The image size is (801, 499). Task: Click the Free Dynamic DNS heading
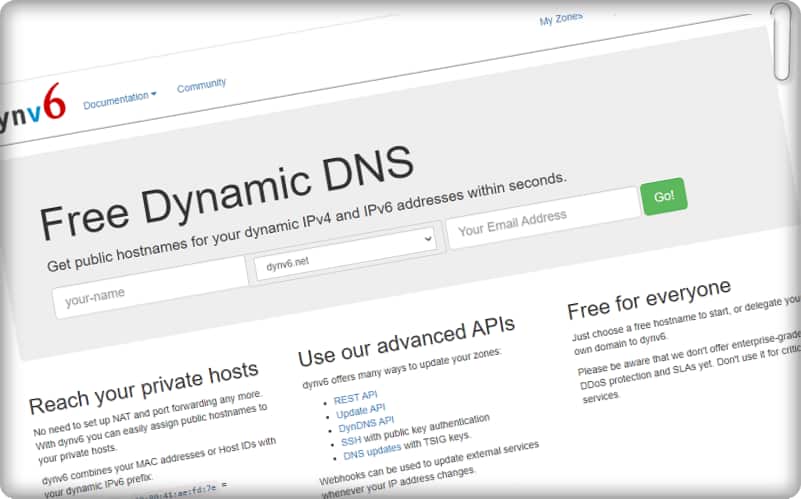226,192
